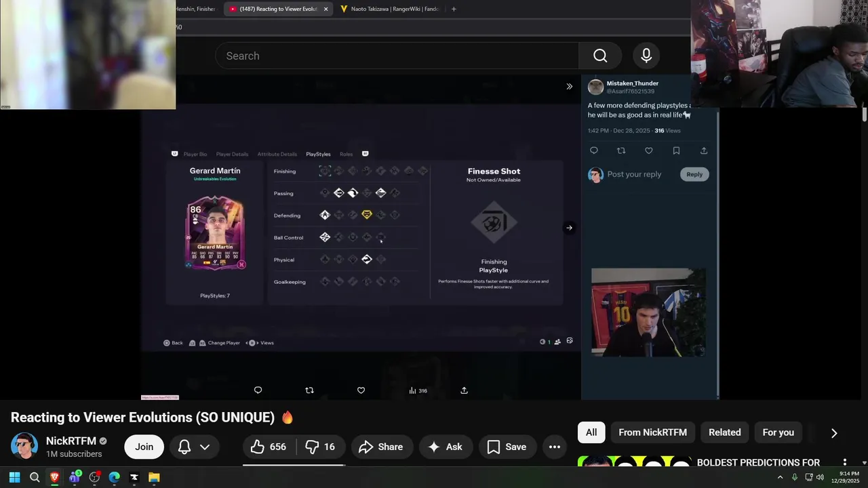Like the video with thumbs-up 656
868x488 pixels.
(x=269, y=447)
